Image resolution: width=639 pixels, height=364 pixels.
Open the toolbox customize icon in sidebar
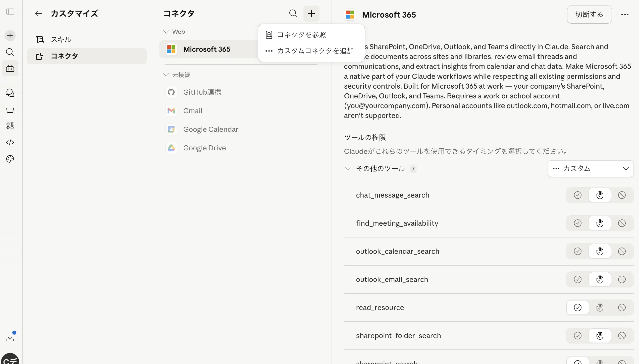(x=10, y=68)
